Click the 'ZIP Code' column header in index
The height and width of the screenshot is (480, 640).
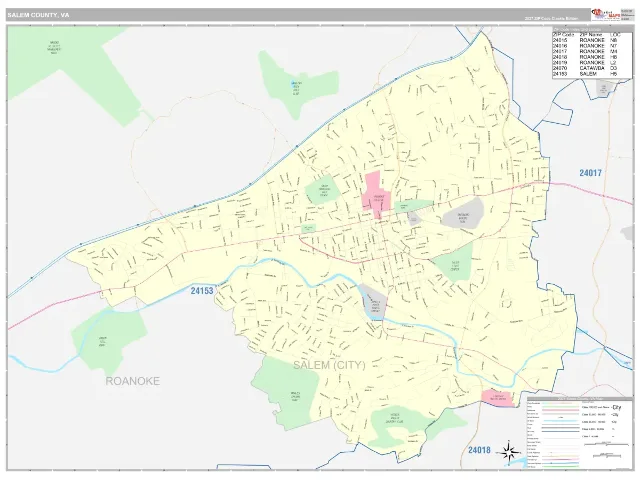point(563,35)
